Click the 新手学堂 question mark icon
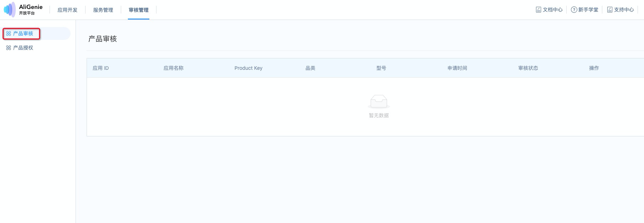644x223 pixels. tap(574, 10)
